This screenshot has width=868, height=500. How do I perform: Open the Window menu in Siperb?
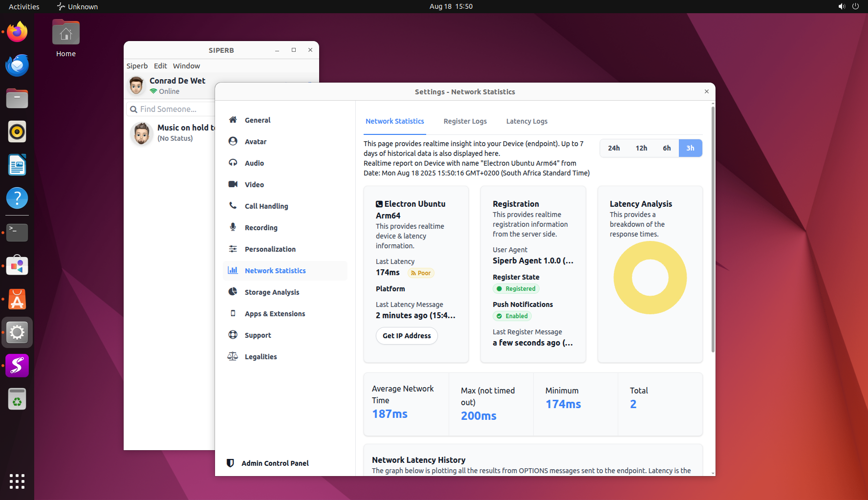click(186, 66)
